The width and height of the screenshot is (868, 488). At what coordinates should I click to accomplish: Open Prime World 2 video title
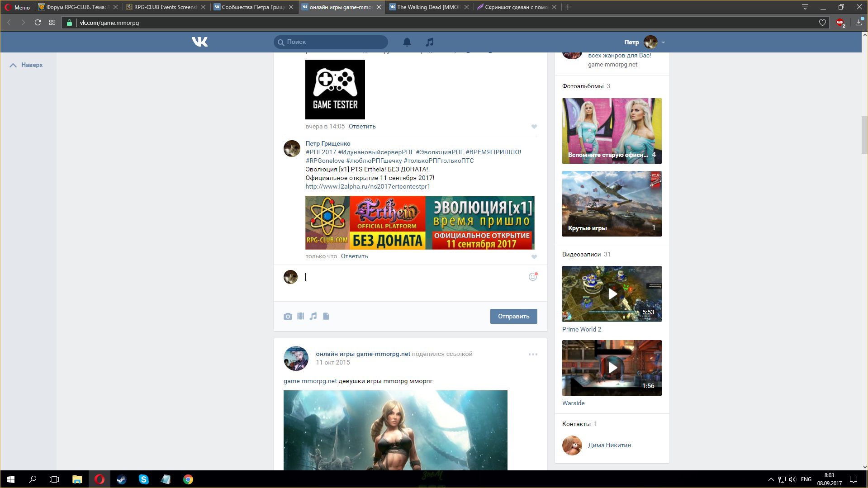click(x=582, y=329)
